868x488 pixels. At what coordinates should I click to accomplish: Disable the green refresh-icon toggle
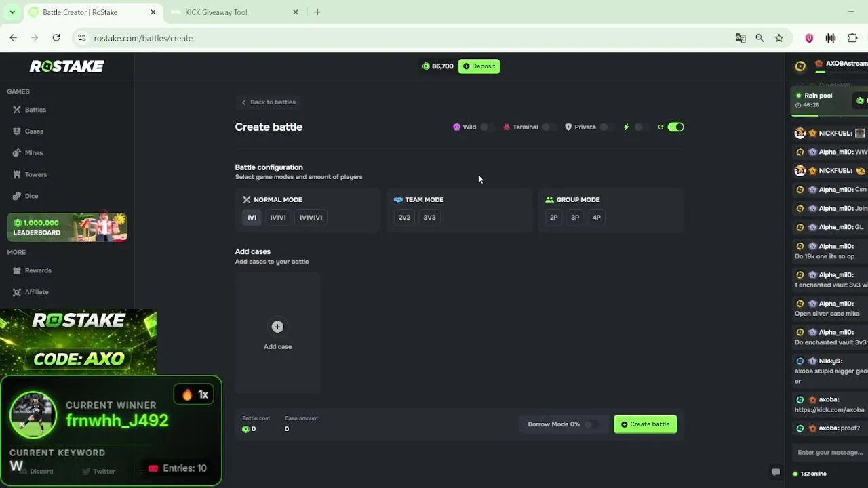pyautogui.click(x=675, y=127)
